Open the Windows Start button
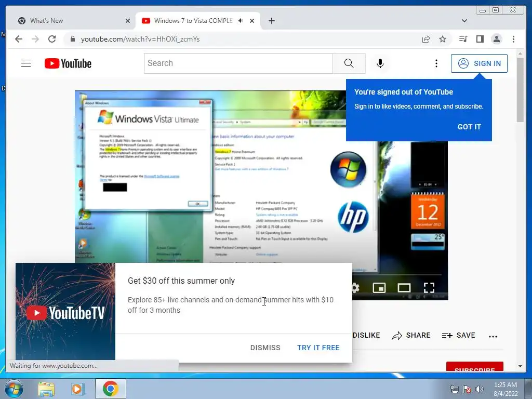The width and height of the screenshot is (532, 399). coord(14,389)
